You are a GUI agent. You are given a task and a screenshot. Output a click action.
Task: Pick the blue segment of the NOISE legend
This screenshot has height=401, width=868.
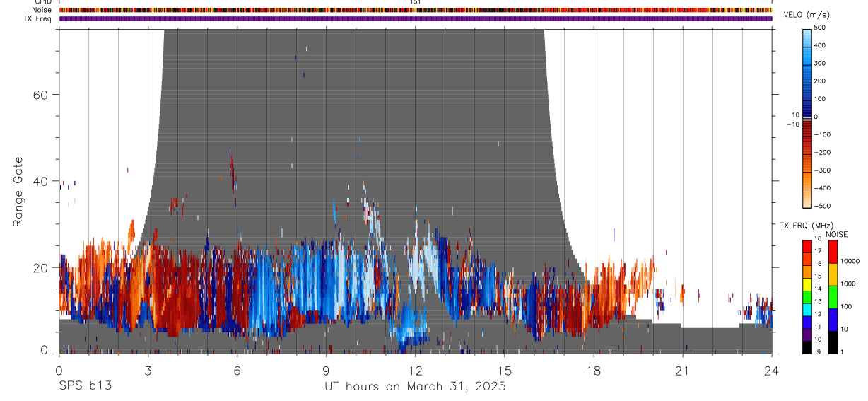click(x=833, y=319)
